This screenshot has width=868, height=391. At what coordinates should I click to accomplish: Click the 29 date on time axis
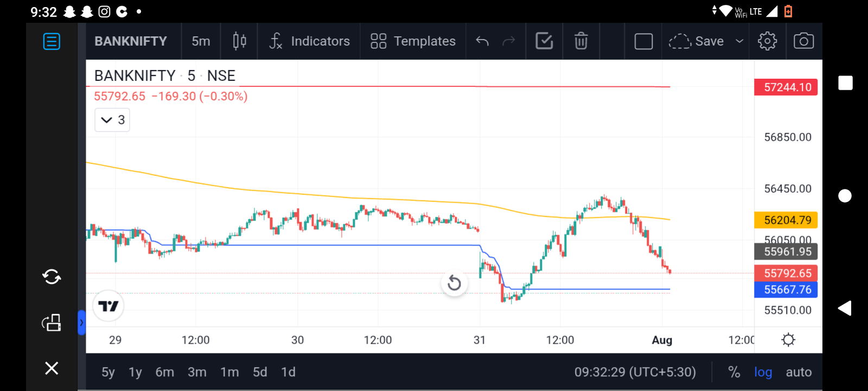(115, 340)
